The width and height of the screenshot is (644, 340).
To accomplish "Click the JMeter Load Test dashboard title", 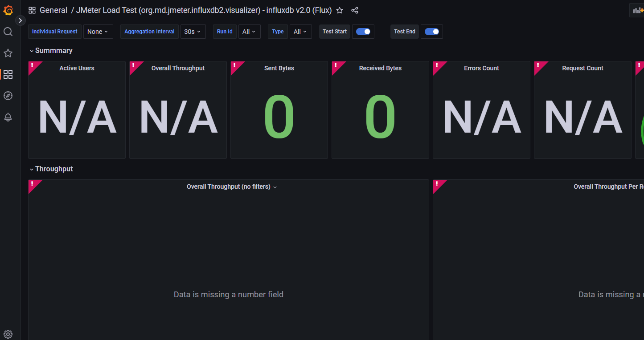I will coord(204,10).
